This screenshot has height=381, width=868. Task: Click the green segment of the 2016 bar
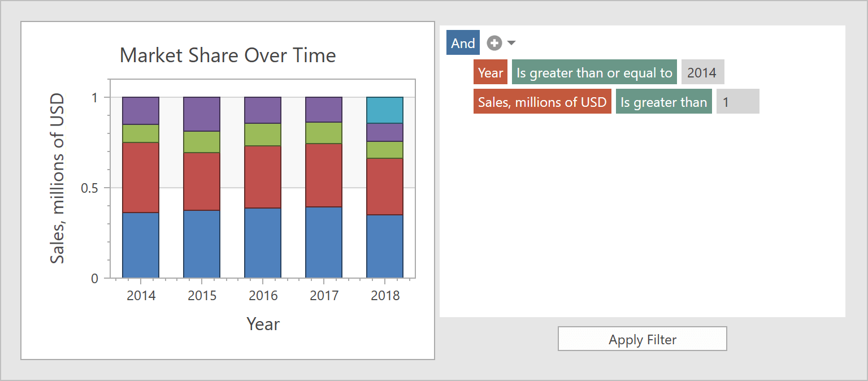point(263,135)
